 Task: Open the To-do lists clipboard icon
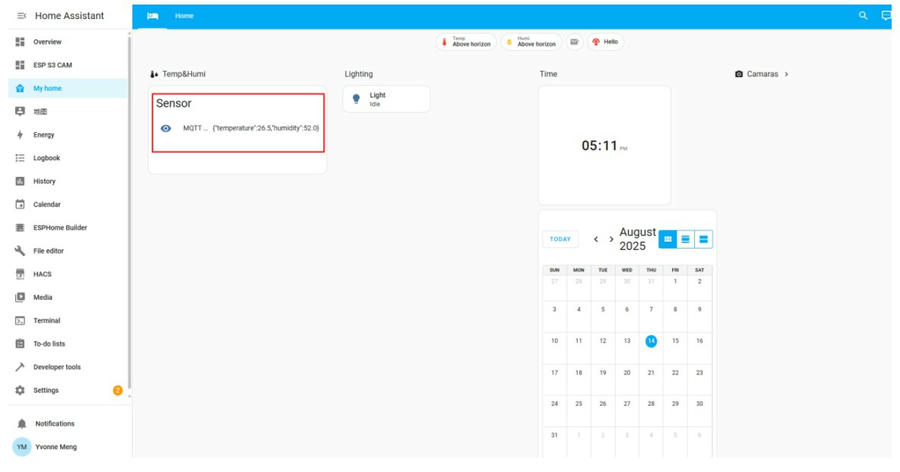coord(20,344)
